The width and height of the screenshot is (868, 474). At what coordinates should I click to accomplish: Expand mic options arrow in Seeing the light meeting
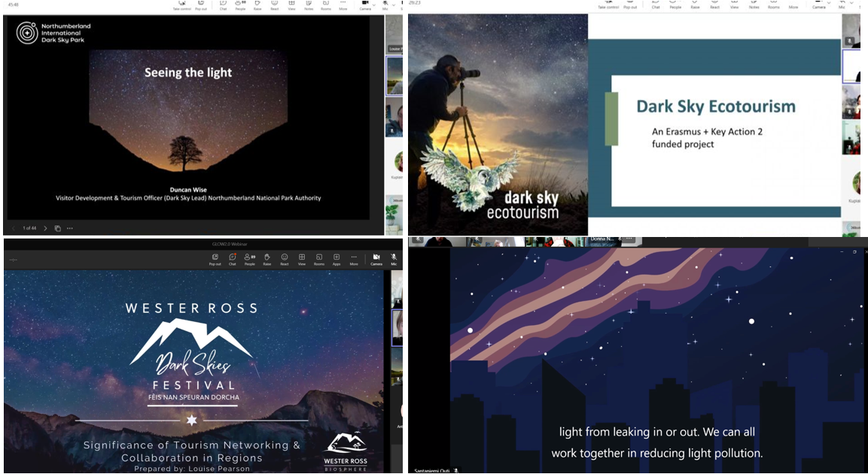coord(392,5)
